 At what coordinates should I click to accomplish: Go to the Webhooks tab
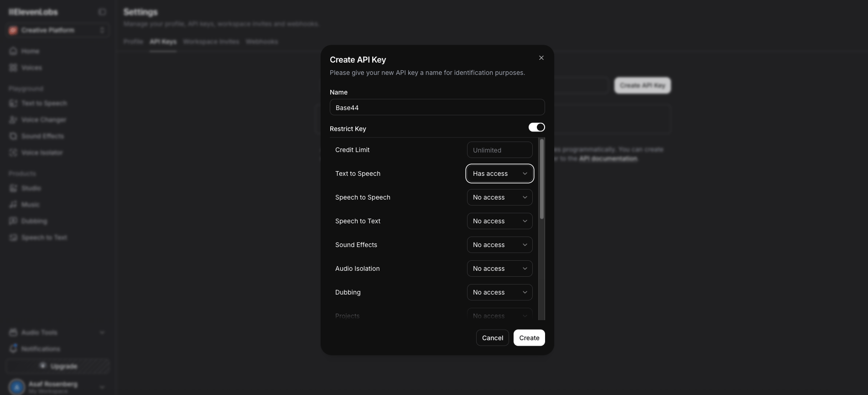pos(262,42)
